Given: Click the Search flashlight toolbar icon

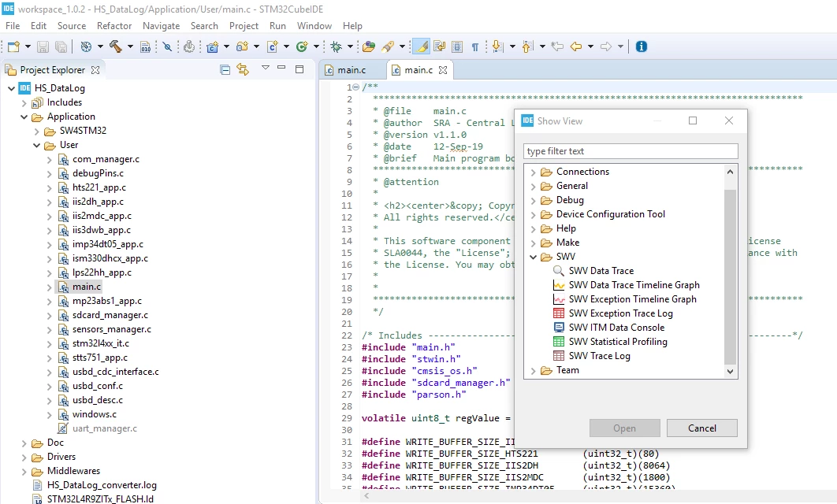Looking at the screenshot, I should (388, 47).
